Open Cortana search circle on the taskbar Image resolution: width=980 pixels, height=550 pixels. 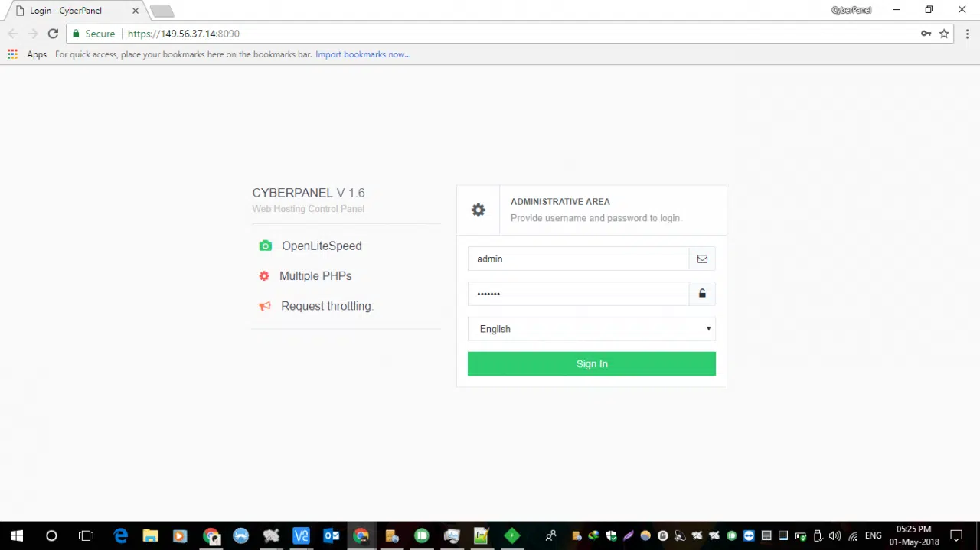[51, 536]
